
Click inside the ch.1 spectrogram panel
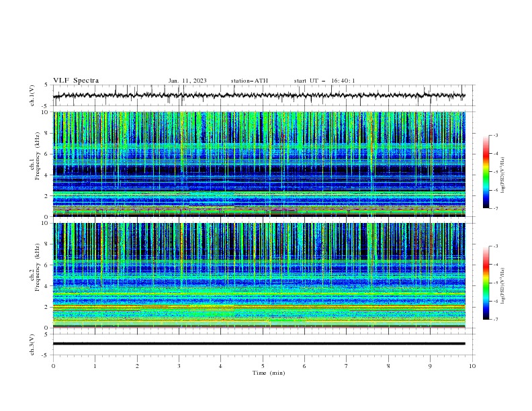[x=259, y=164]
